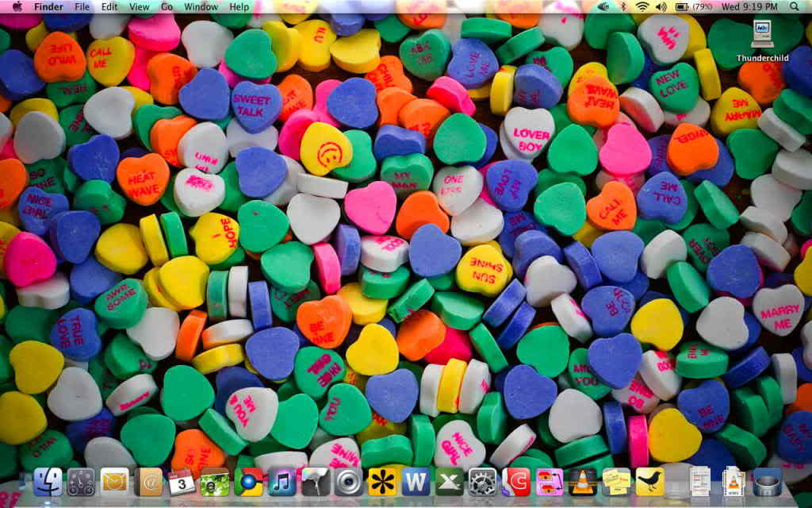Viewport: 812px width, 508px height.
Task: Open the green leafy e icon app
Action: point(215,482)
